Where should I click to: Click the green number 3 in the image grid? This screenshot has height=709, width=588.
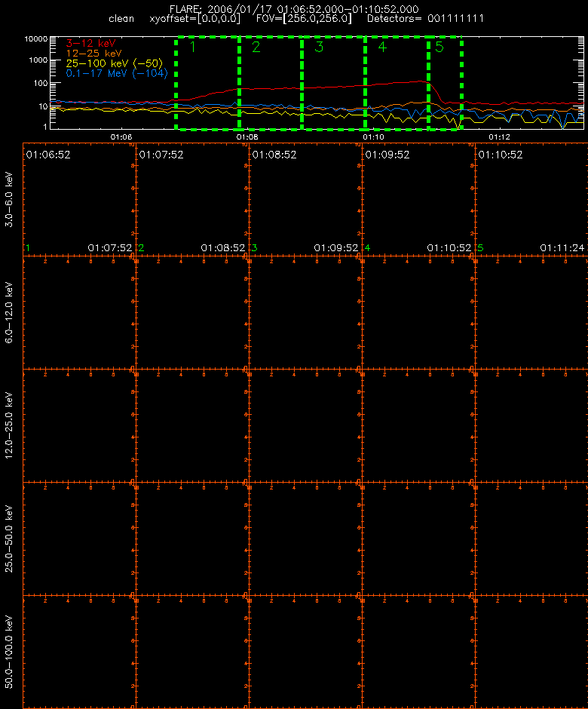point(255,248)
